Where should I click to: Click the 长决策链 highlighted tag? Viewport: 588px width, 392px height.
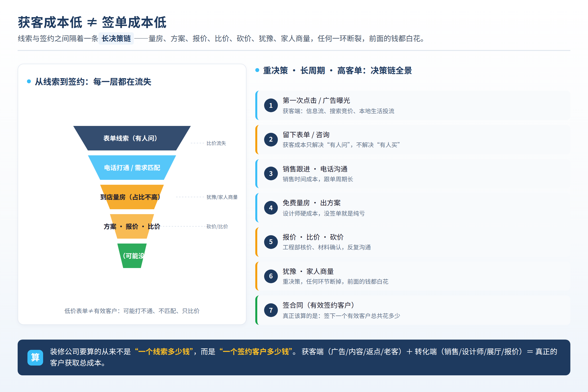tap(116, 38)
